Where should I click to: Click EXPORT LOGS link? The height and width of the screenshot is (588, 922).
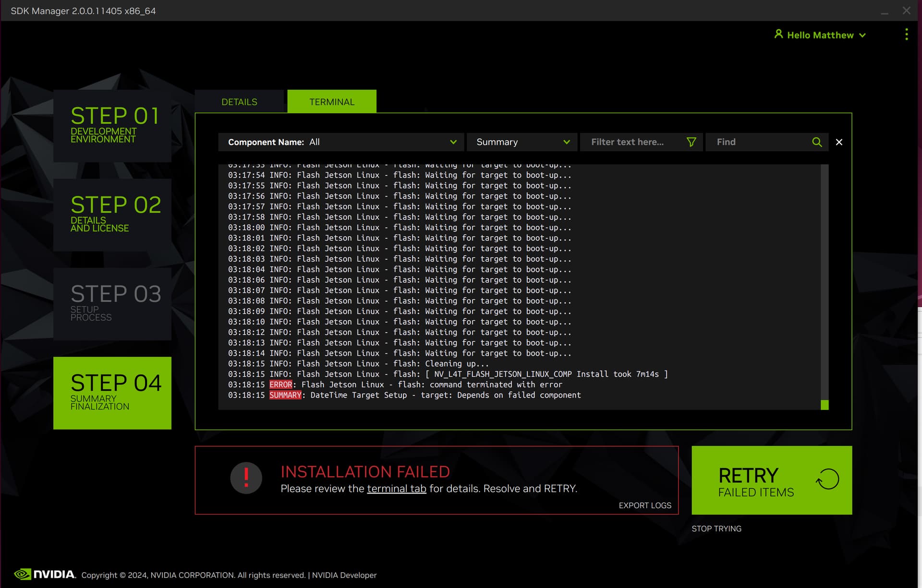point(645,505)
